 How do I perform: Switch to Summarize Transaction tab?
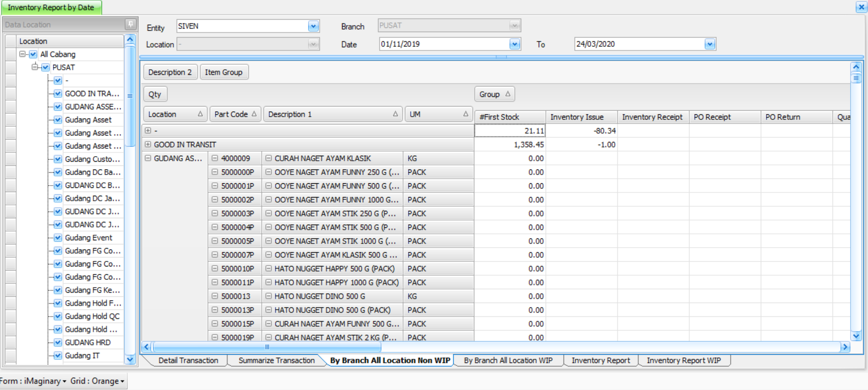pos(276,361)
